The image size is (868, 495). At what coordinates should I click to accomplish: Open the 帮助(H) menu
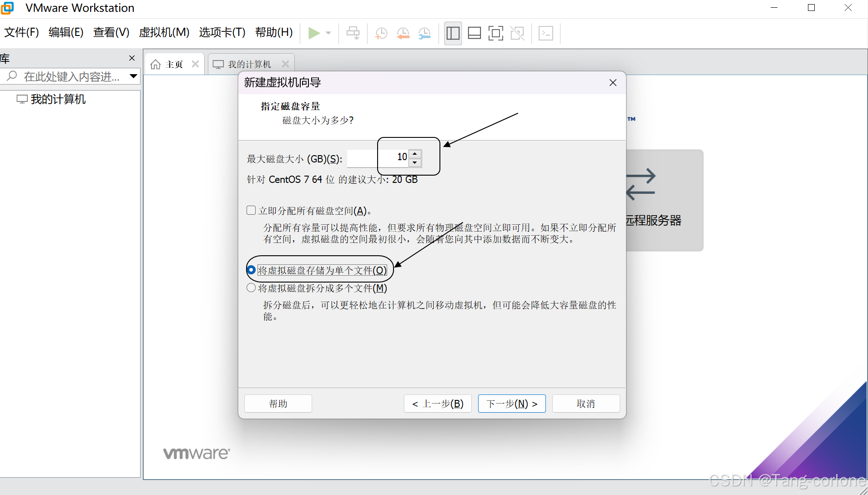tap(274, 32)
